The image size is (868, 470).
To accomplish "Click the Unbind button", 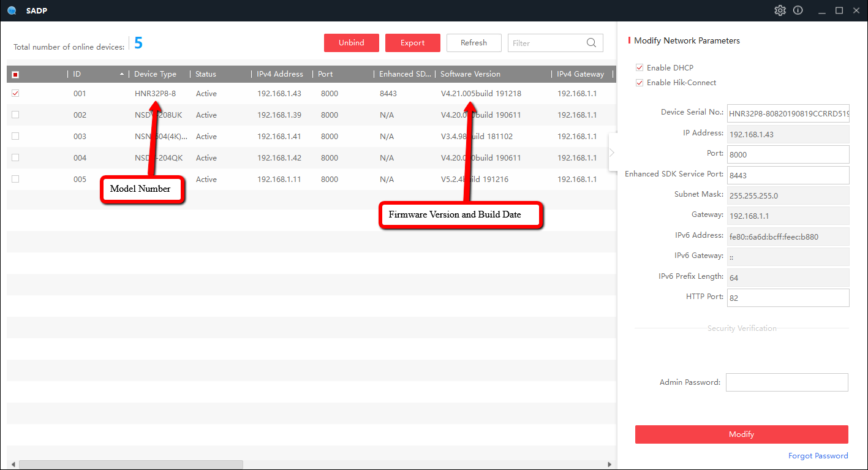I will [x=352, y=43].
